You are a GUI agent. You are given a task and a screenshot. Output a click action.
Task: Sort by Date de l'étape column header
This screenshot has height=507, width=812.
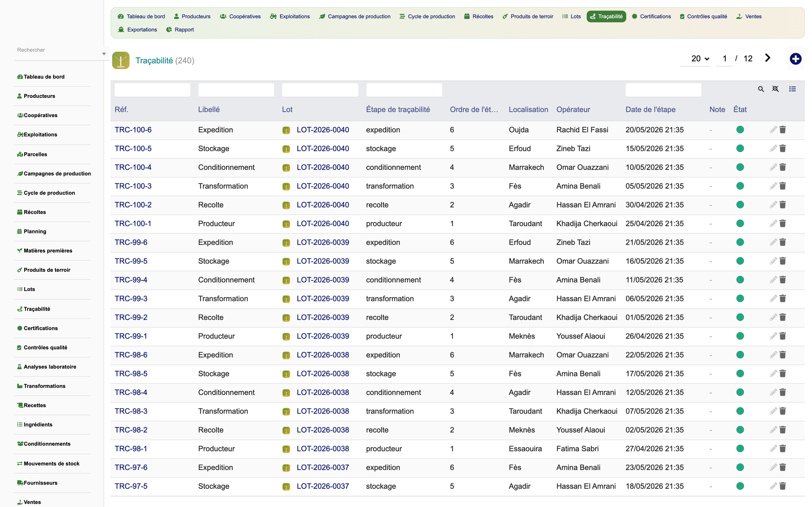[651, 110]
